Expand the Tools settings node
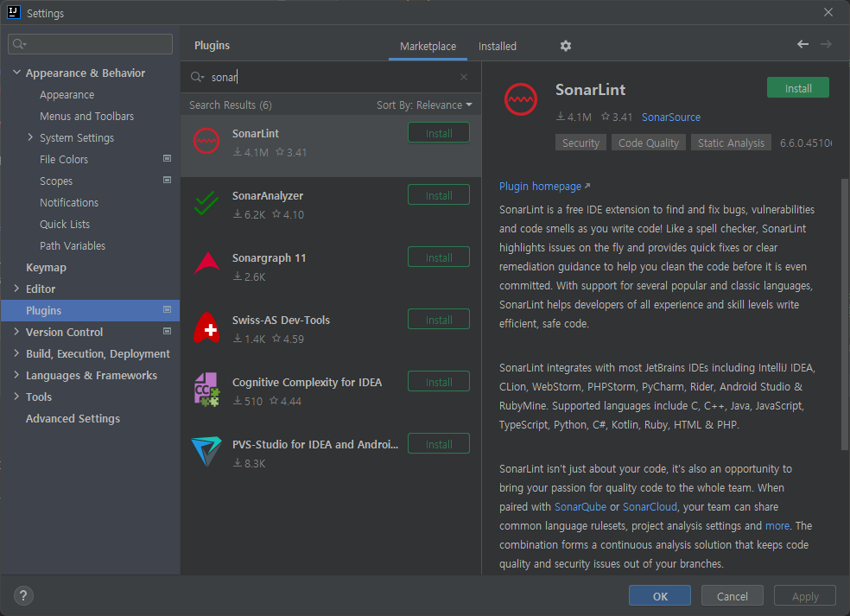The width and height of the screenshot is (850, 616). tap(16, 397)
